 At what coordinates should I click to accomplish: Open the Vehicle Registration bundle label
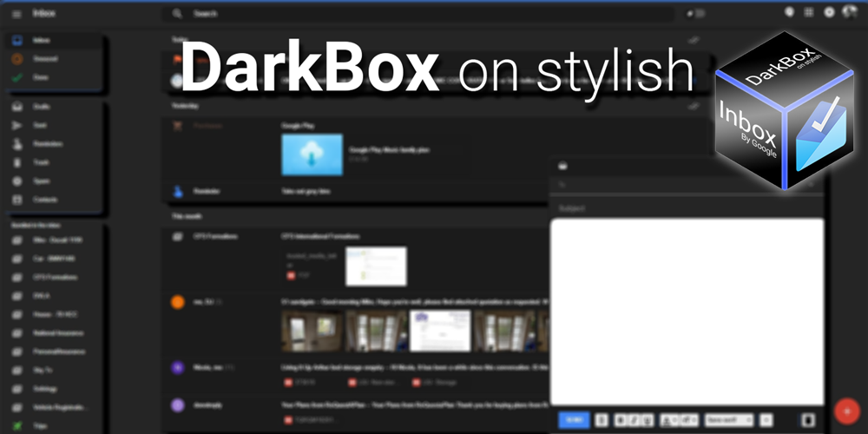click(x=54, y=407)
